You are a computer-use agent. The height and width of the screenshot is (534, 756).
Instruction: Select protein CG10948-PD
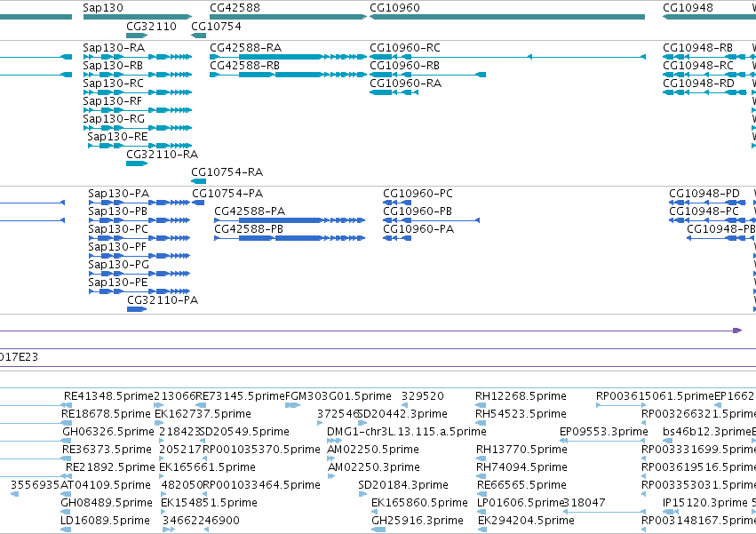click(x=704, y=194)
